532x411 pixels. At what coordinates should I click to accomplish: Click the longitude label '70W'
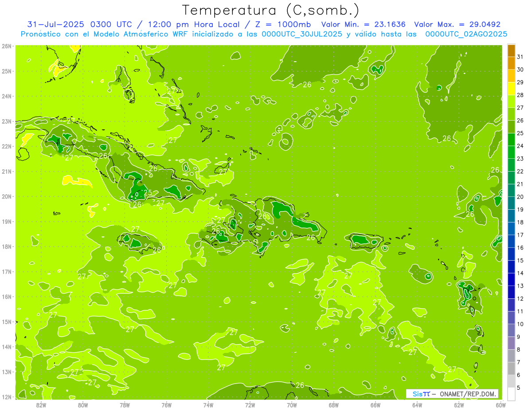pyautogui.click(x=292, y=405)
